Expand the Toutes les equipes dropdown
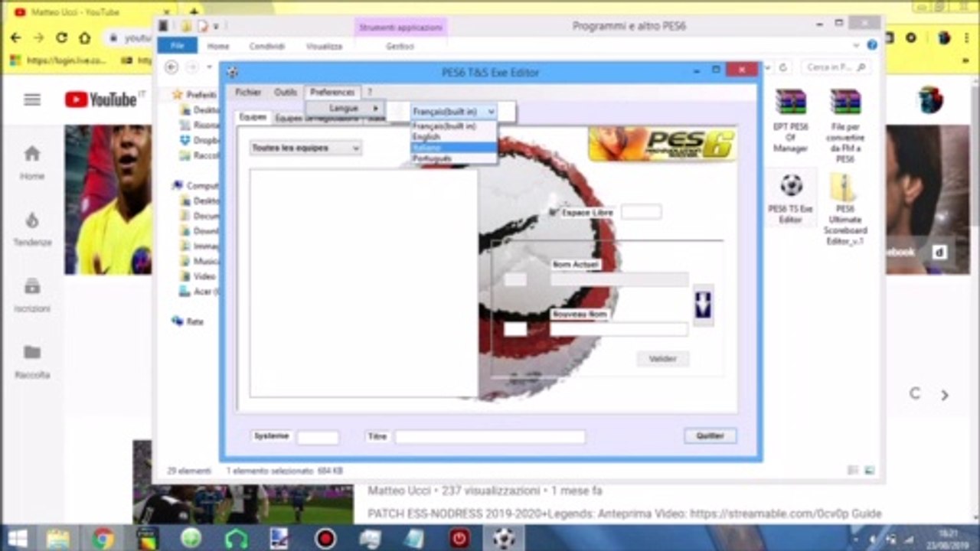Screen dimensions: 980x551 click(355, 148)
